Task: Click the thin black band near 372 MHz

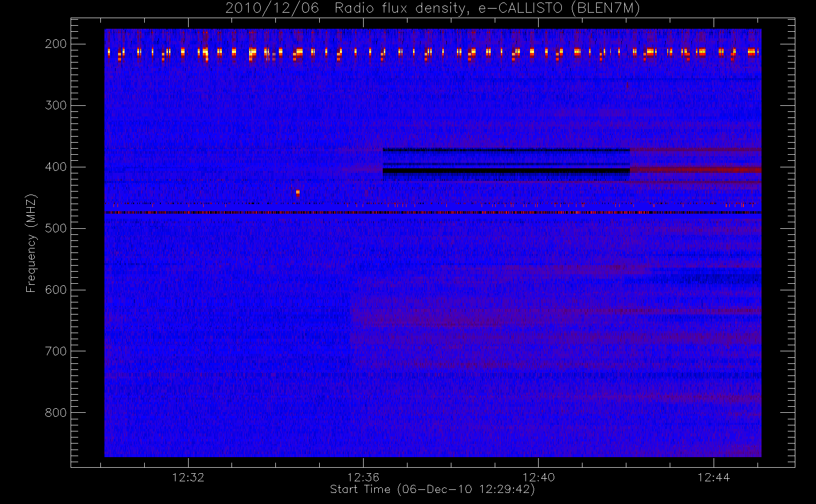Action: [x=506, y=150]
